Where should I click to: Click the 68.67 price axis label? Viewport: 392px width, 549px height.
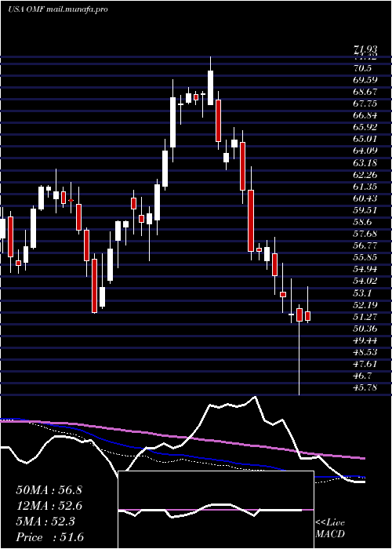point(366,92)
